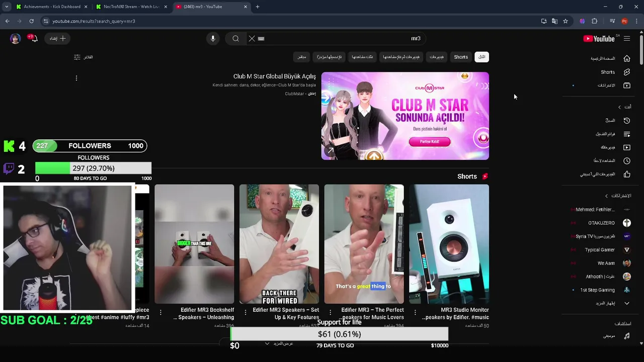Viewport: 644px width, 362px height.
Task: Open the on-screen keyboard icon in search
Action: pos(261,39)
